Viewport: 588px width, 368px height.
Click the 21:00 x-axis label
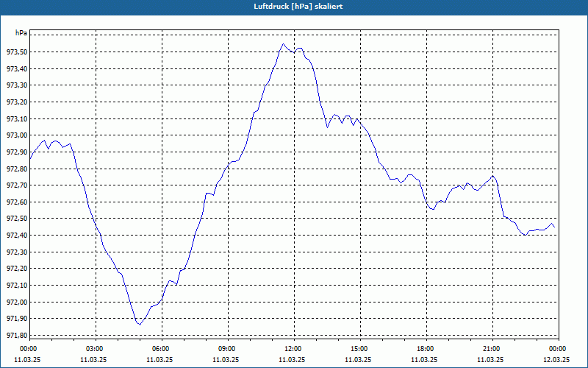pos(491,349)
